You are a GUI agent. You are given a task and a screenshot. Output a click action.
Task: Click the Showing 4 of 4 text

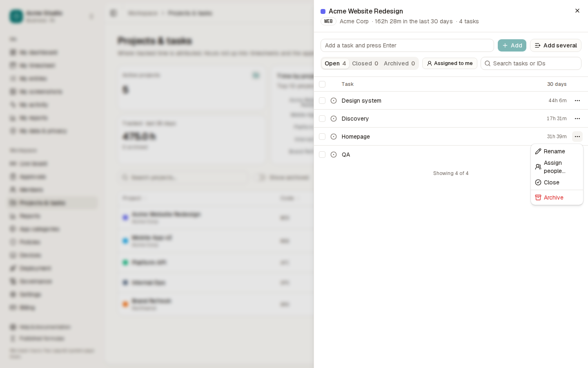(451, 173)
